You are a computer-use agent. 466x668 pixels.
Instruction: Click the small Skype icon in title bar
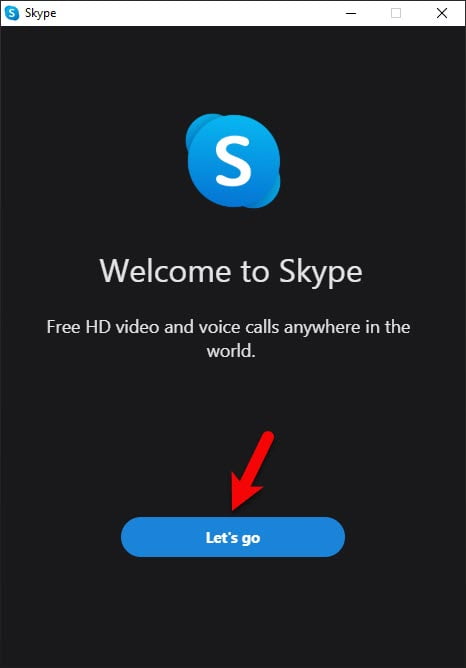pyautogui.click(x=12, y=13)
